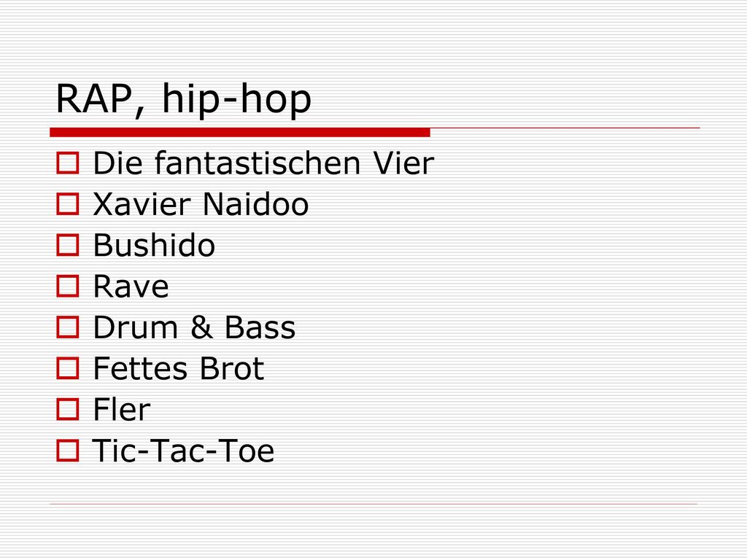Click on the Xavier Naidoo list entry
The width and height of the screenshot is (747, 560).
point(201,204)
